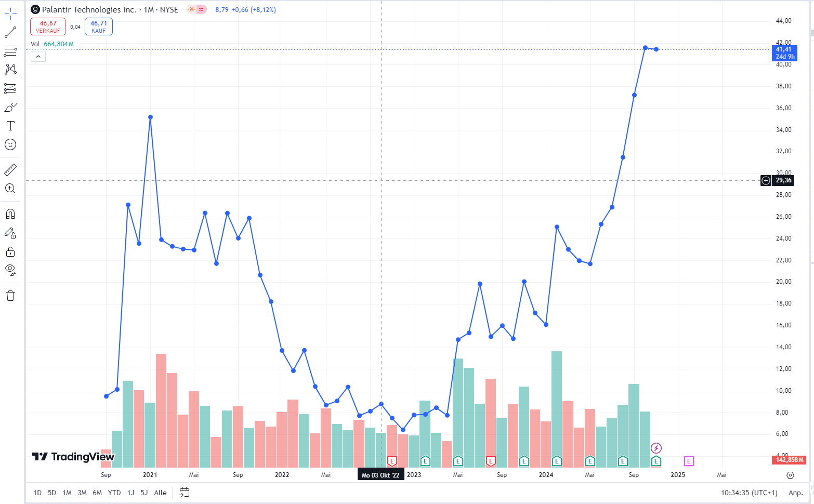
Task: Select the Text annotation tool
Action: coord(10,126)
